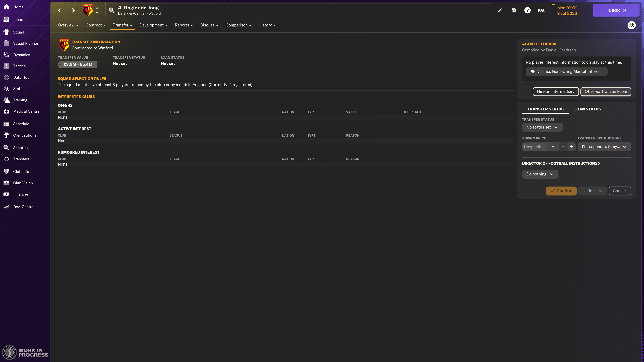
Task: Click the forward navigation arrow
Action: tap(73, 10)
